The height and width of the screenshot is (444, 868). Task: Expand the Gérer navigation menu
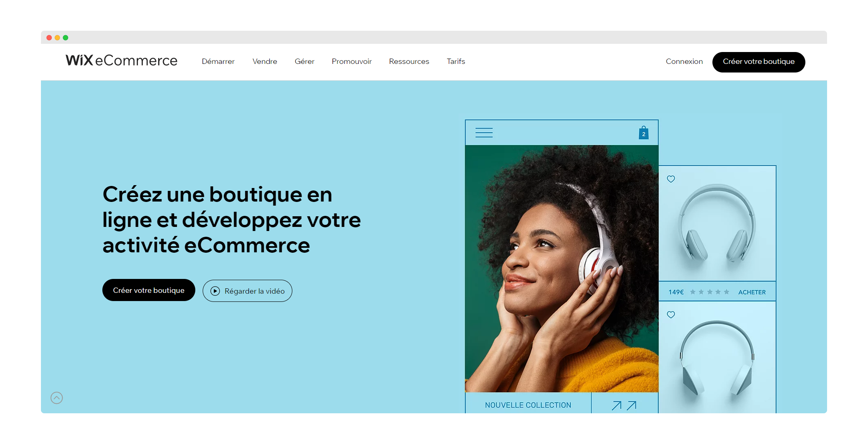point(305,61)
